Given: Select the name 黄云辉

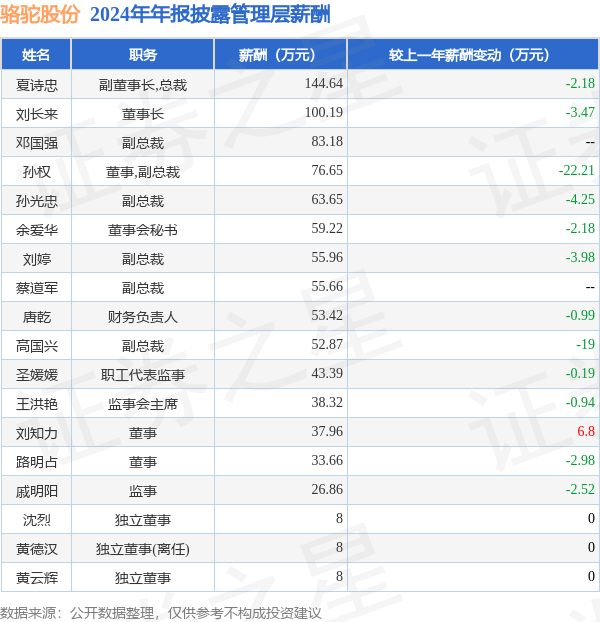Looking at the screenshot, I should pyautogui.click(x=37, y=578).
